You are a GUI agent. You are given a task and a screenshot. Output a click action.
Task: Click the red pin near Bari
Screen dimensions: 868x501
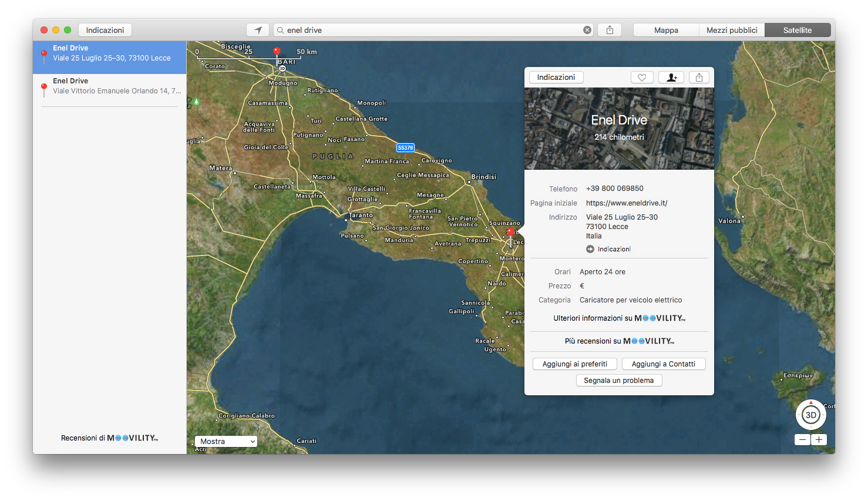[277, 52]
